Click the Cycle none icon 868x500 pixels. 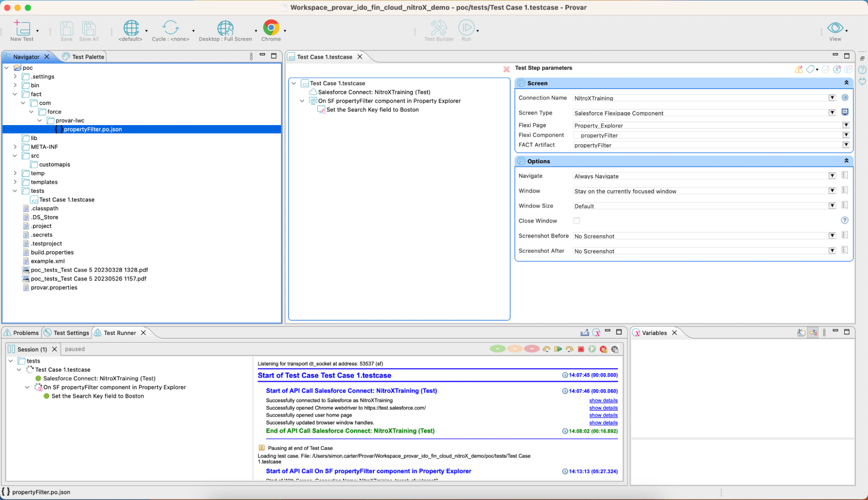pyautogui.click(x=170, y=28)
